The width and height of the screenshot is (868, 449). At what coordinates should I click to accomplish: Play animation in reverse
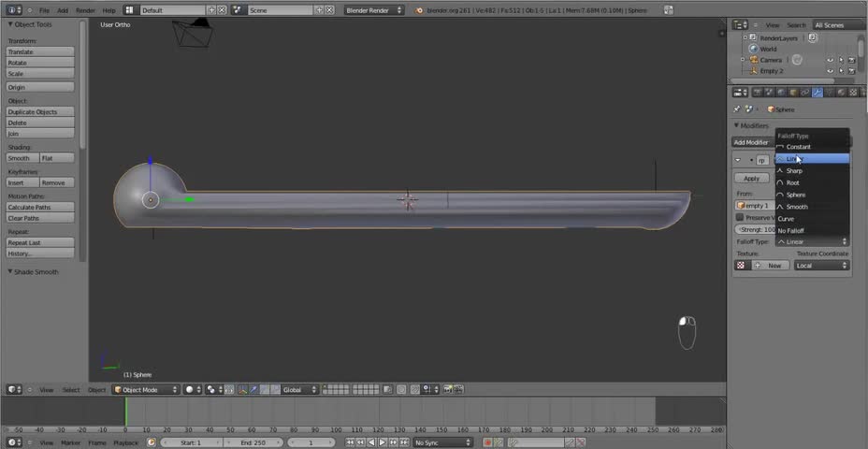click(x=371, y=442)
